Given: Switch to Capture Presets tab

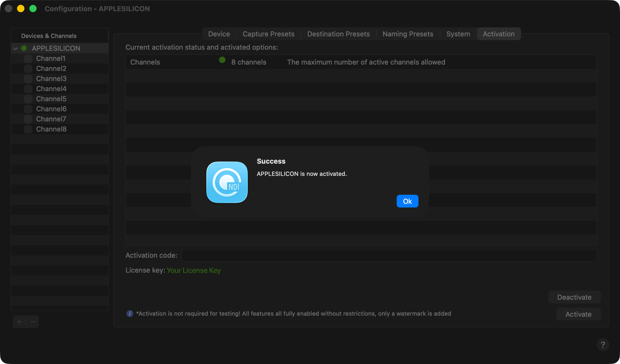Looking at the screenshot, I should click(269, 34).
